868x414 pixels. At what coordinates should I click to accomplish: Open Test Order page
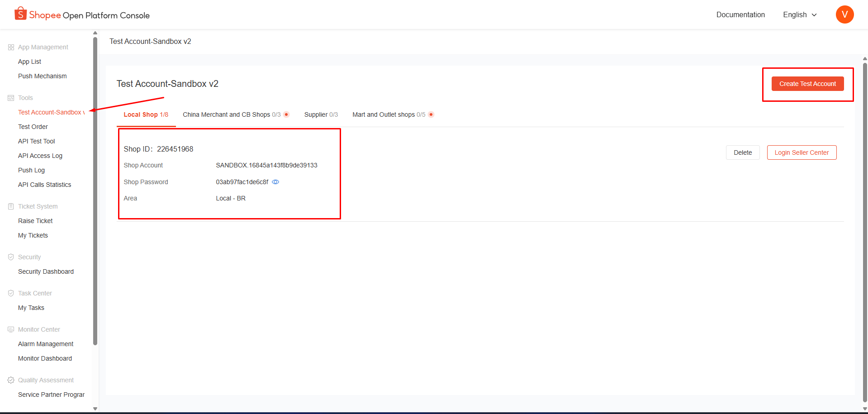tap(33, 127)
